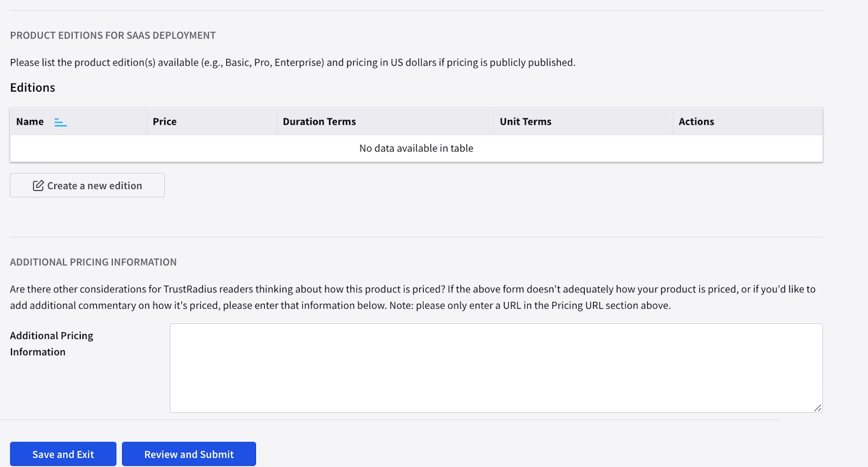
Task: Sort by Price column header
Action: (212, 121)
